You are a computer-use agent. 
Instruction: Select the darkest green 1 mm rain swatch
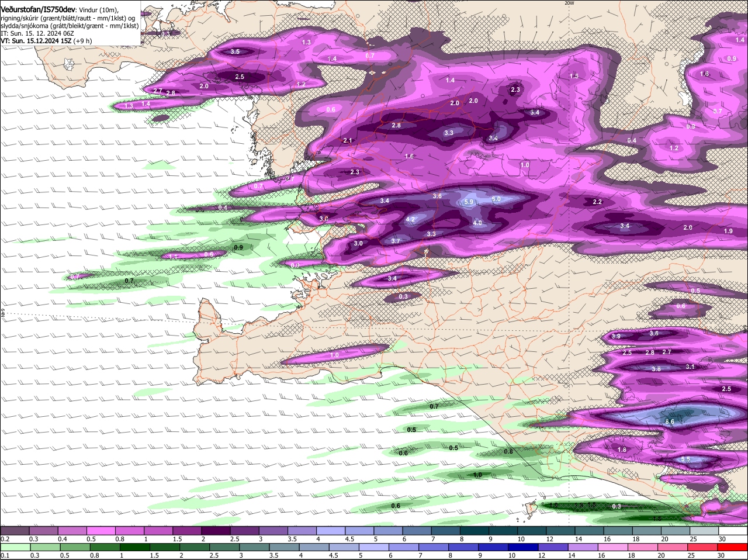[135, 547]
